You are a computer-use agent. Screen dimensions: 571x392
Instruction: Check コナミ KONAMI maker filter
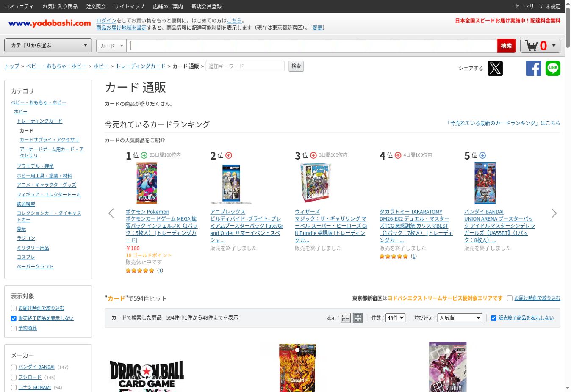(14, 387)
